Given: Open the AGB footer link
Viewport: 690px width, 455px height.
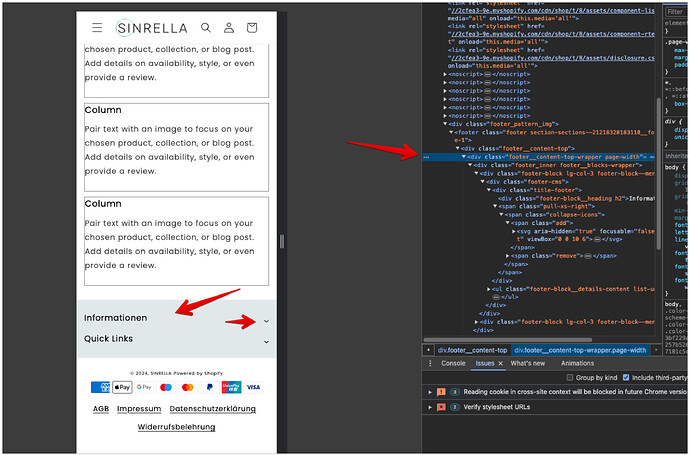Looking at the screenshot, I should click(x=101, y=409).
